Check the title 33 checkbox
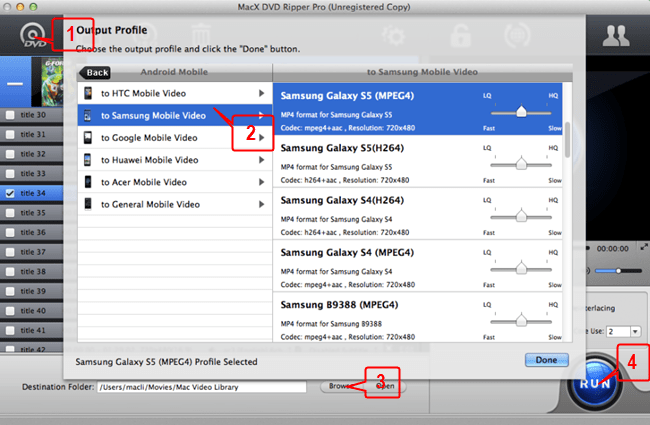Screen dimensions: 650x425 tap(10, 173)
